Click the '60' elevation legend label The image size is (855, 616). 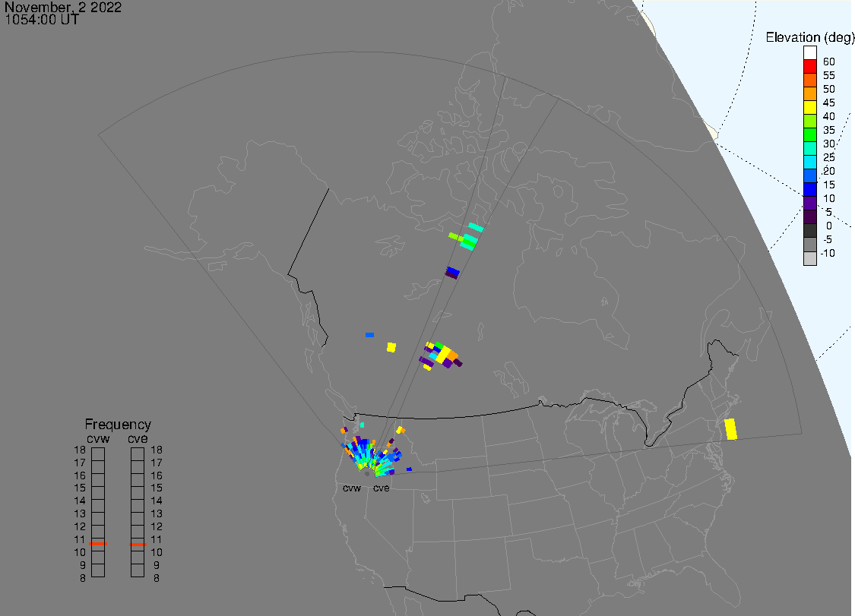pos(829,62)
